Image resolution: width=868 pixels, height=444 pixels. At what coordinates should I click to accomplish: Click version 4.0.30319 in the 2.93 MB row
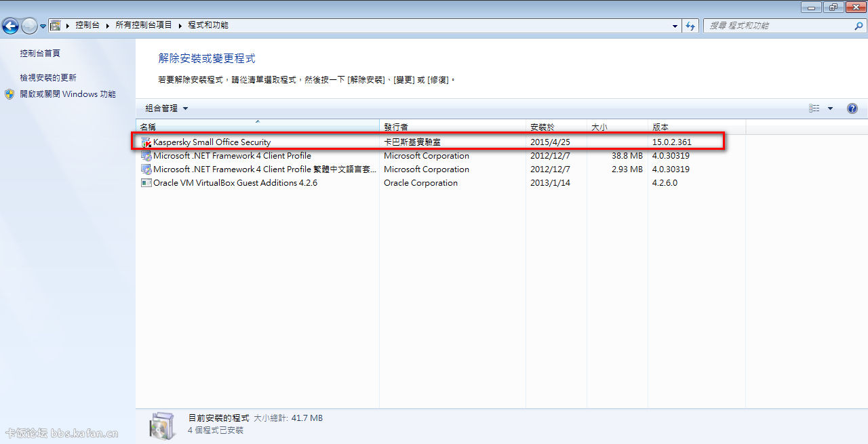click(671, 169)
